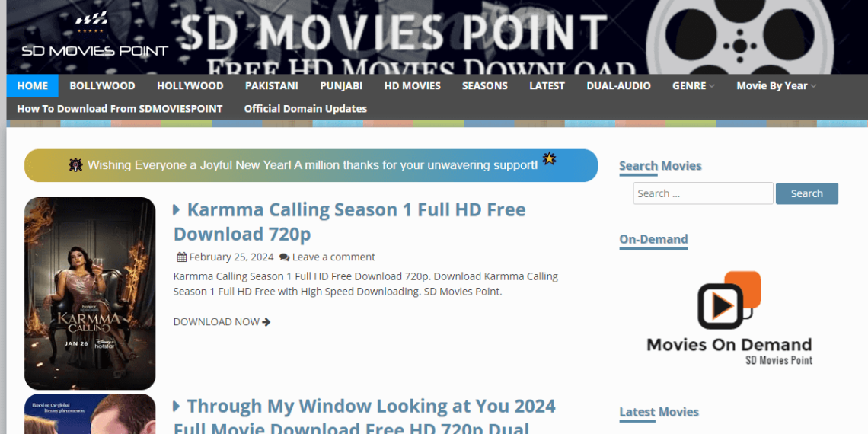The image size is (868, 434).
Task: Open the HOME tab
Action: click(33, 86)
